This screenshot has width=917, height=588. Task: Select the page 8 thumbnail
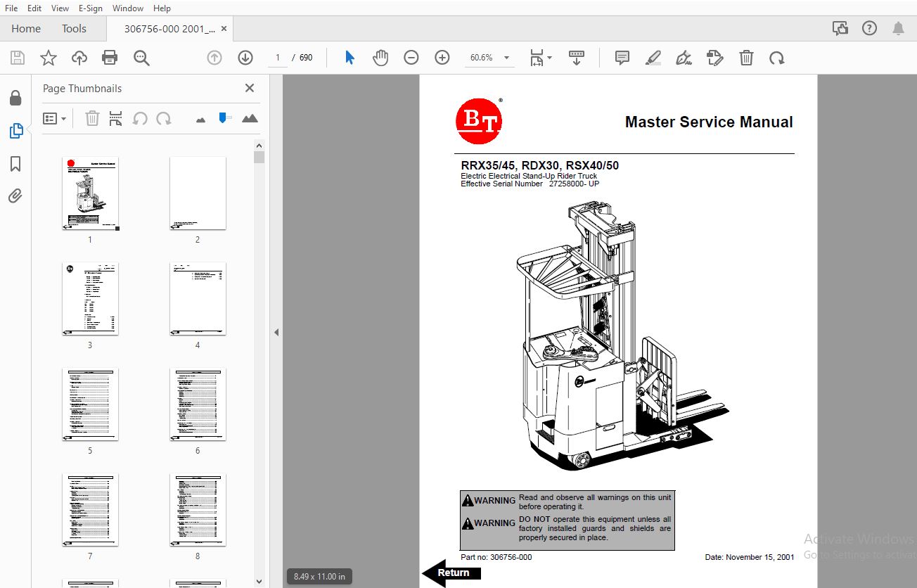pos(198,510)
